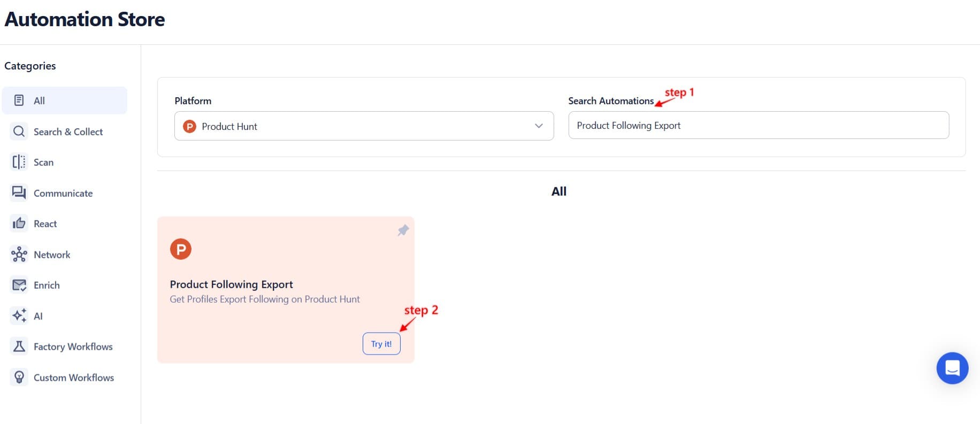Viewport: 980px width, 424px height.
Task: Click the Enrich envelope icon
Action: (x=19, y=285)
